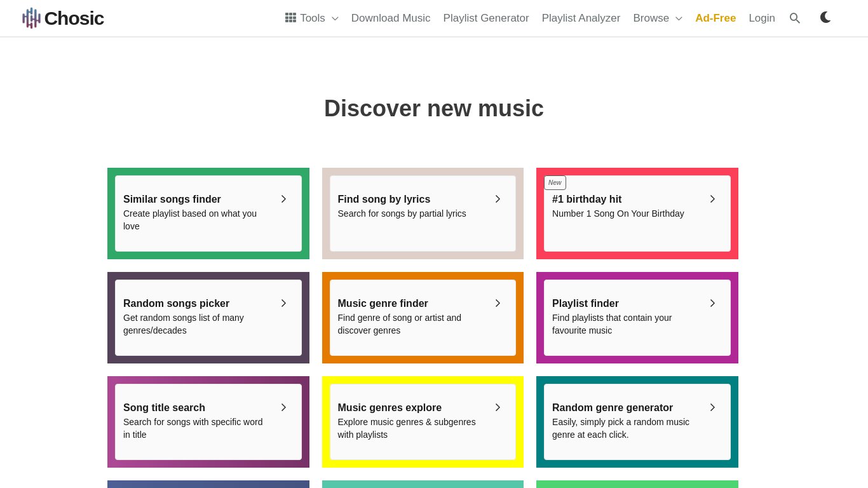Click arrow on Find song by lyrics card

(x=498, y=199)
